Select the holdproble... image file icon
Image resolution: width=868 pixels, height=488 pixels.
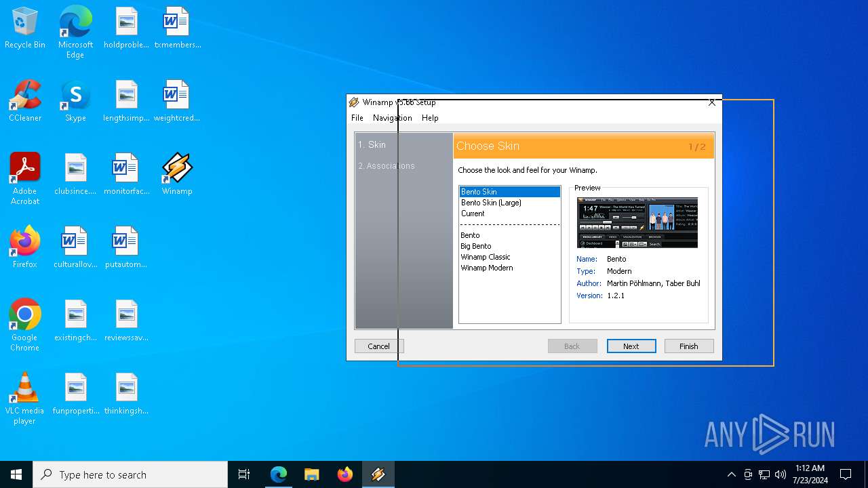(x=126, y=28)
